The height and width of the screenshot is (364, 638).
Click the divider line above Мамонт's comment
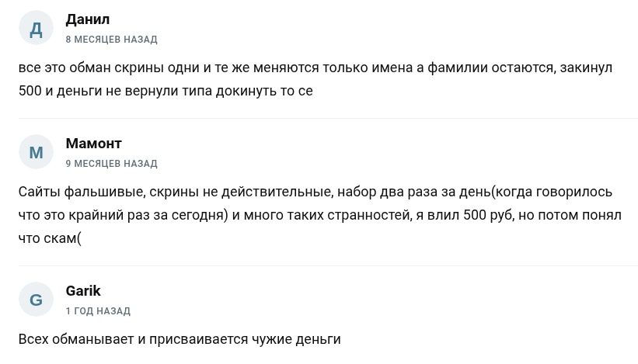[327, 119]
